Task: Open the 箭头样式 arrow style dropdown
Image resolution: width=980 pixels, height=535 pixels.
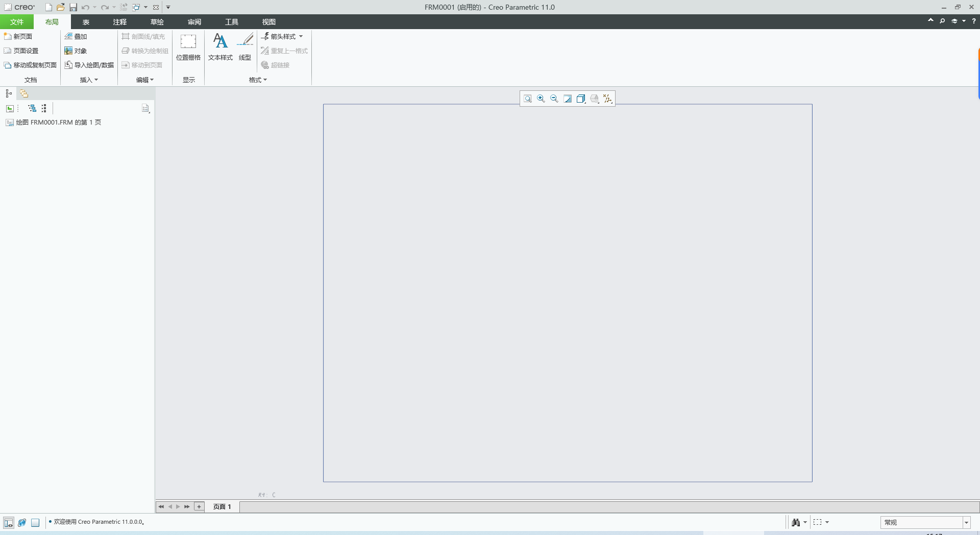Action: (x=283, y=36)
